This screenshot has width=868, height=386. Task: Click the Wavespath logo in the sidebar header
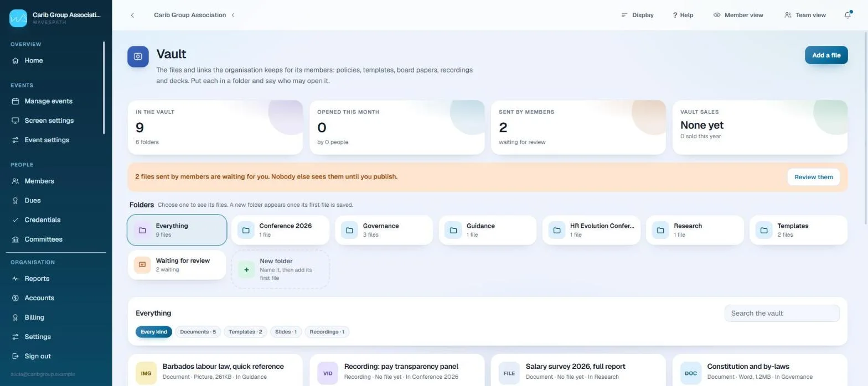18,18
